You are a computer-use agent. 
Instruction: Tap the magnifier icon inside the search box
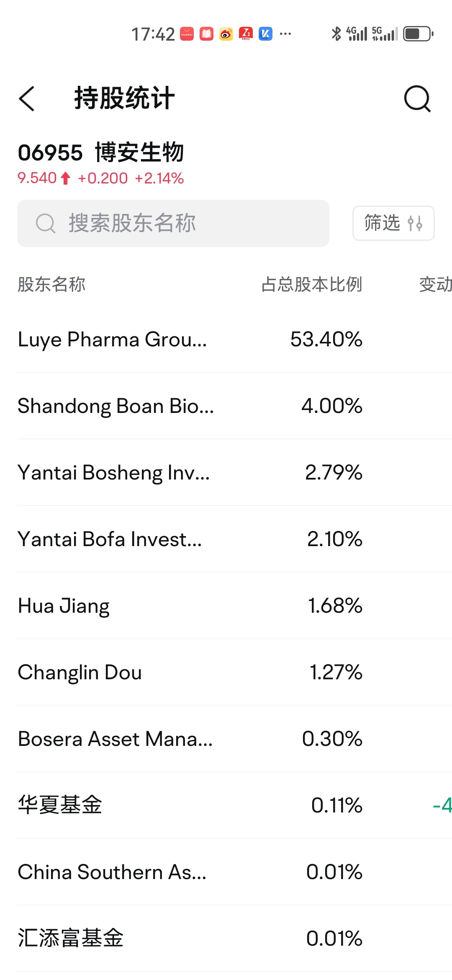click(x=46, y=223)
